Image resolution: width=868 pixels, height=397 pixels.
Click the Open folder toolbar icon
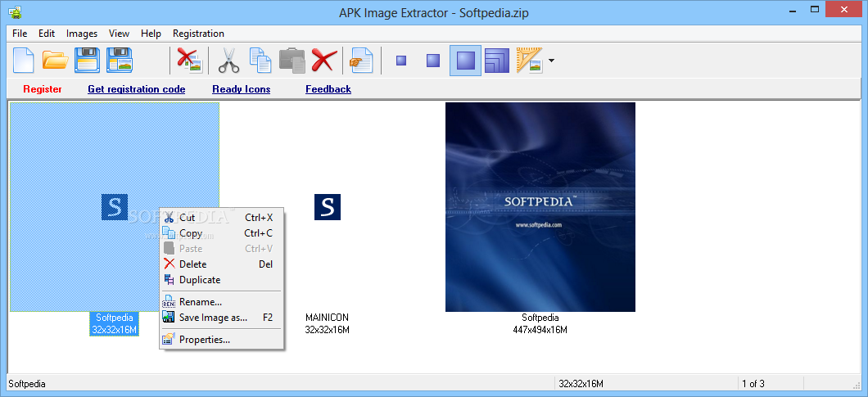56,61
